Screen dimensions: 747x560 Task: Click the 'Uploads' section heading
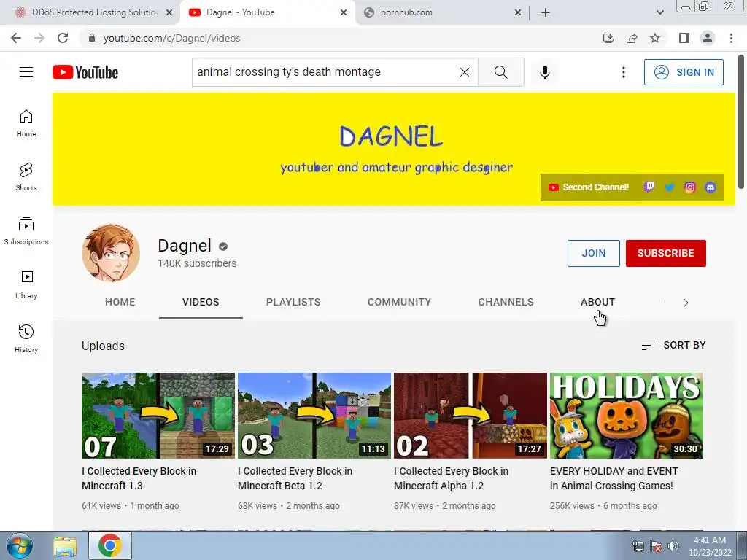coord(103,346)
